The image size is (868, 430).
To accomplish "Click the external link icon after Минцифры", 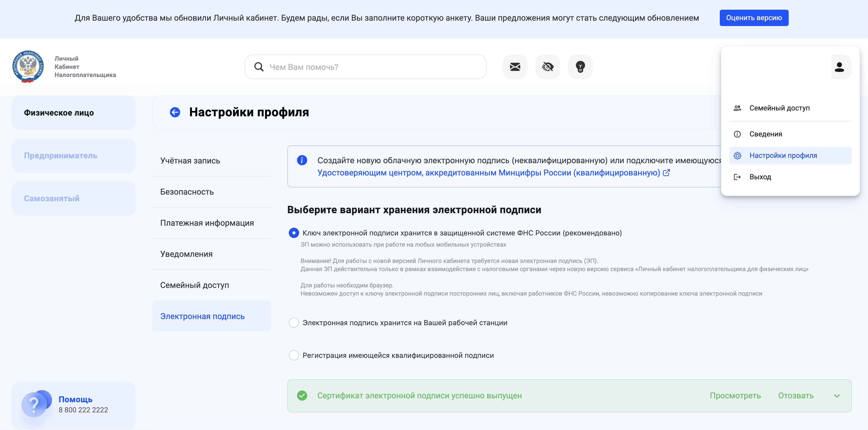I will pyautogui.click(x=666, y=173).
